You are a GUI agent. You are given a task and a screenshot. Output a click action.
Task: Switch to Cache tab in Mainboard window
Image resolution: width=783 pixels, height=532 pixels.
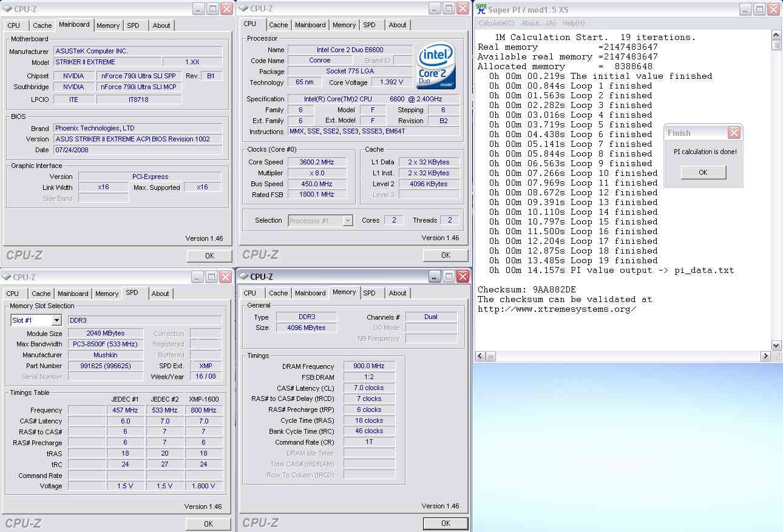[x=42, y=25]
